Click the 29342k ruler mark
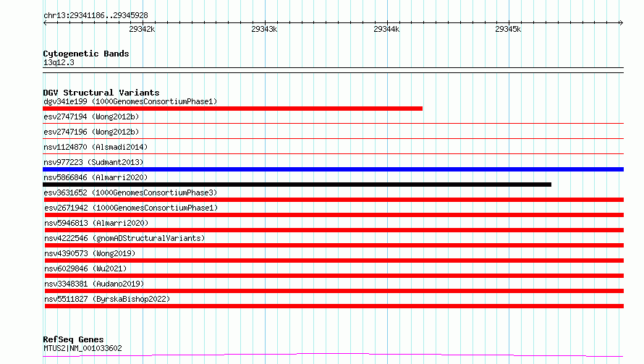This screenshot has height=364, width=644. [142, 29]
